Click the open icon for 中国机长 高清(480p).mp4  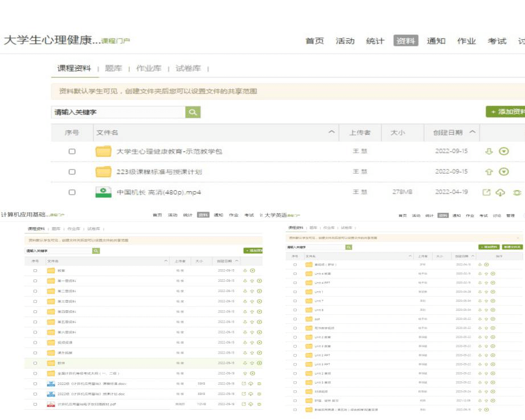[486, 192]
